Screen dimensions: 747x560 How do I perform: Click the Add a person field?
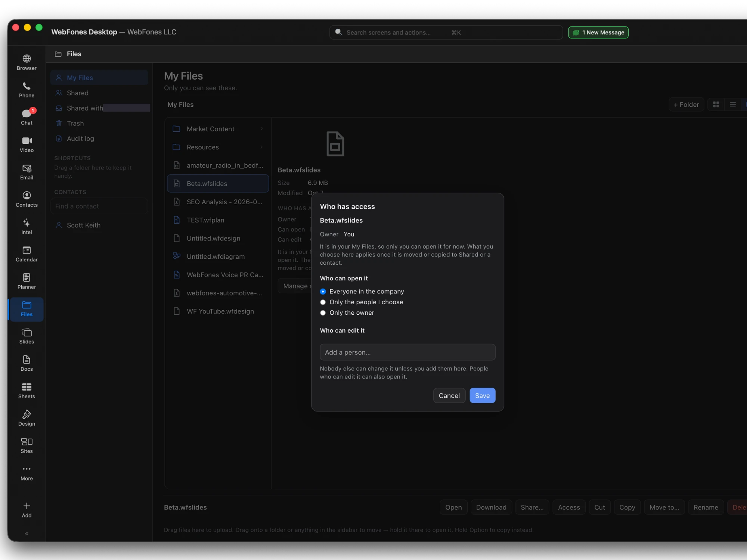pyautogui.click(x=407, y=352)
